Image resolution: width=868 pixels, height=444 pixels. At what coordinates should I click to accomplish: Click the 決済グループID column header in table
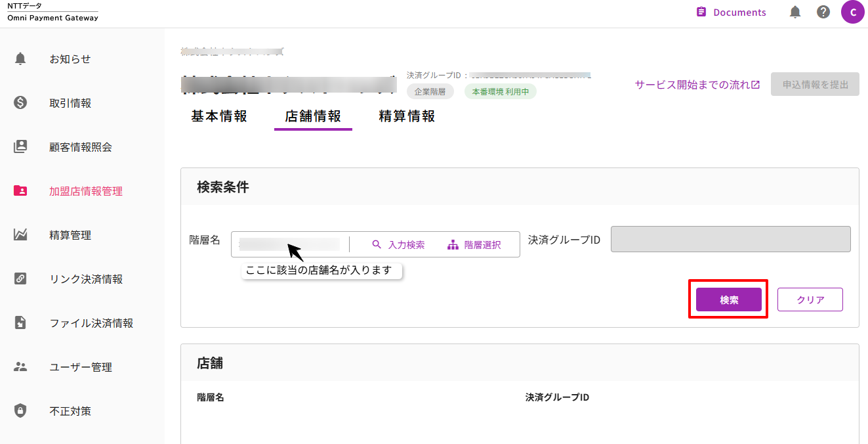click(557, 397)
